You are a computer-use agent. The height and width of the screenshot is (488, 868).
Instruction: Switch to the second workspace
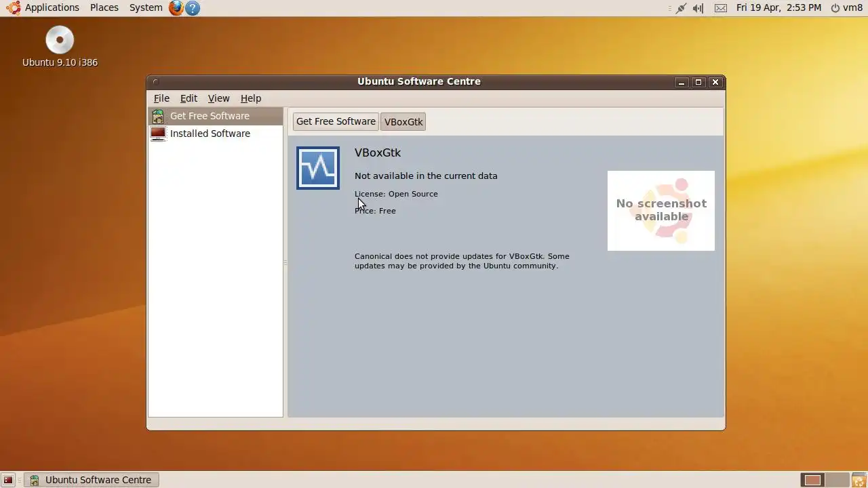click(x=837, y=480)
